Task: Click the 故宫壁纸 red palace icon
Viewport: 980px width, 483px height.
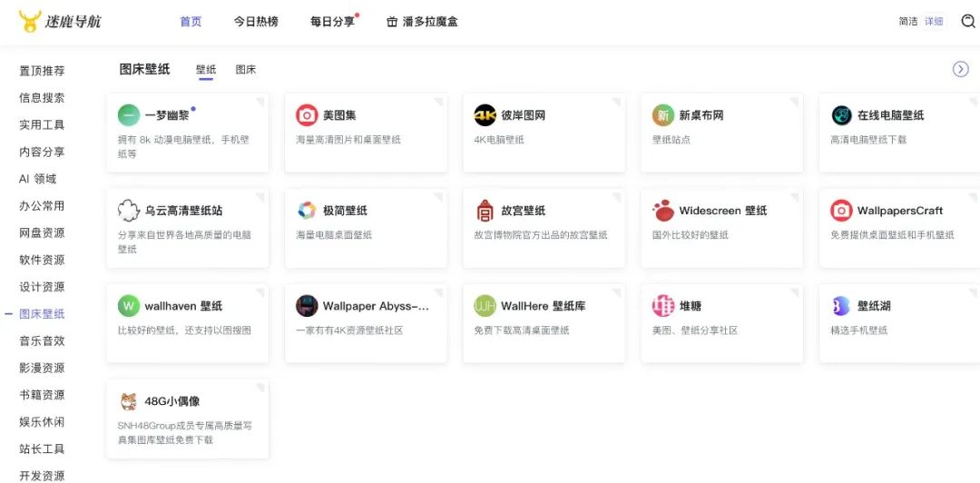Action: (485, 211)
